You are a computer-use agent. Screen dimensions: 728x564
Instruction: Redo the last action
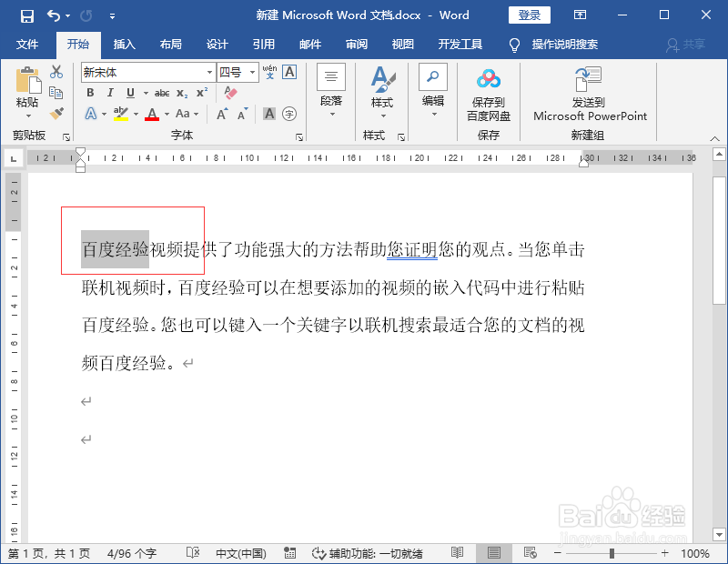point(86,15)
